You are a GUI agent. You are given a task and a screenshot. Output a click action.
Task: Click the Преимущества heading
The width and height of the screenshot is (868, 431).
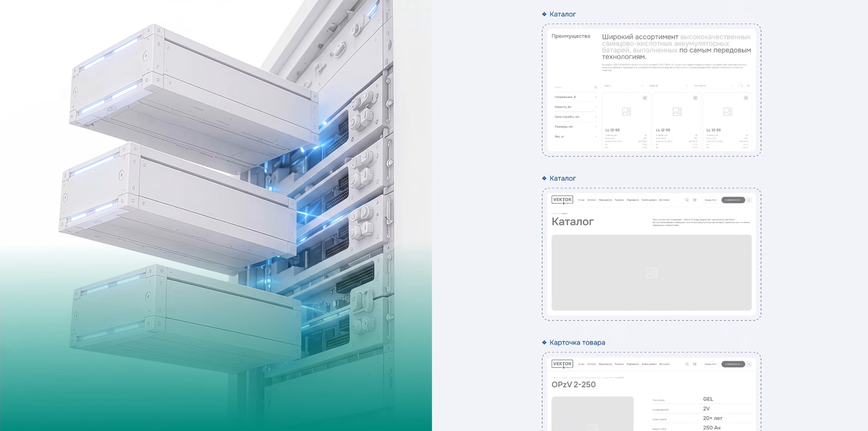(x=571, y=36)
